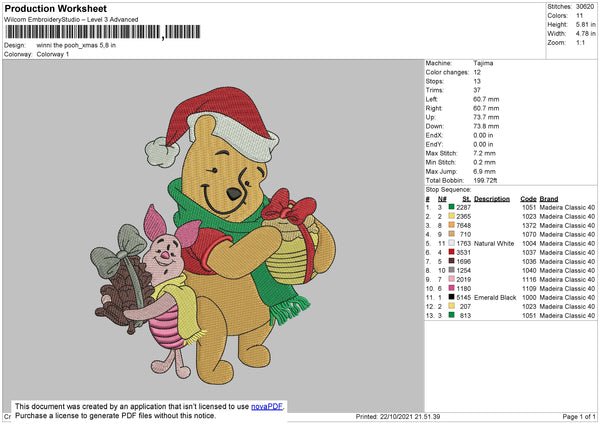
Task: Click the barcode under the Wilcom EmbroideryStudio line
Action: pyautogui.click(x=103, y=32)
